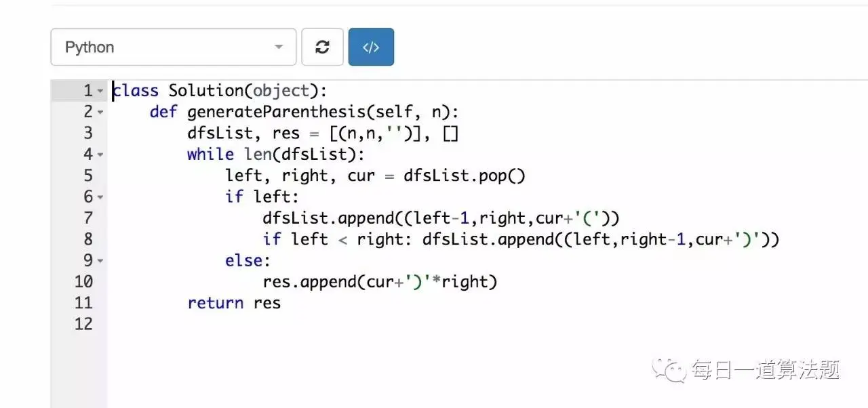
Task: Fold the if block on line 6
Action: click(x=100, y=197)
